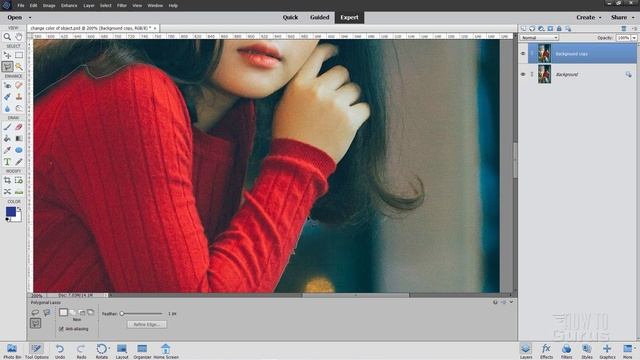Click the Undo button
Viewport: 640px width, 360px height.
(60, 351)
